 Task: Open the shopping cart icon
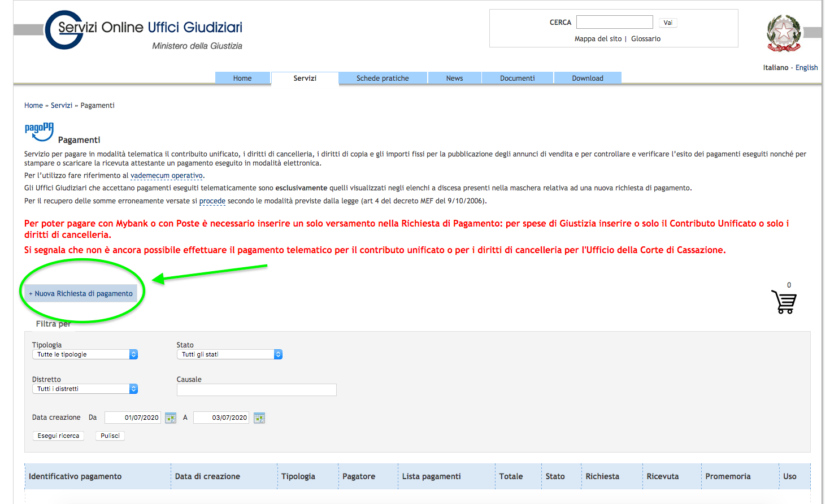click(x=784, y=302)
